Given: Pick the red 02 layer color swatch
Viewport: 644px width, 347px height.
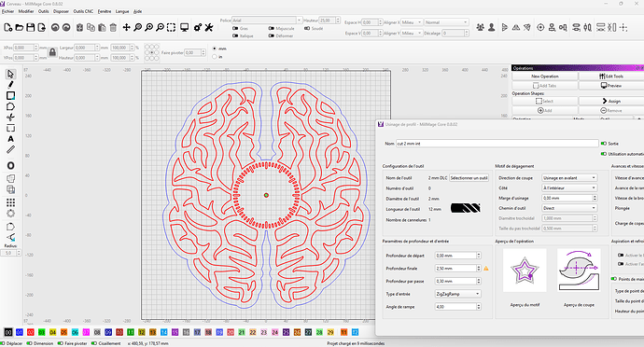Looking at the screenshot, I should click(x=31, y=332).
